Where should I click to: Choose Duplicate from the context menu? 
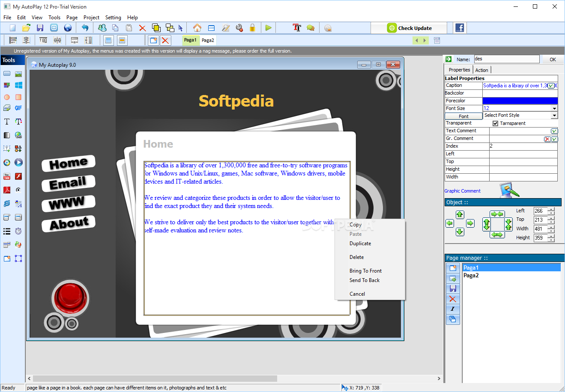coord(360,244)
